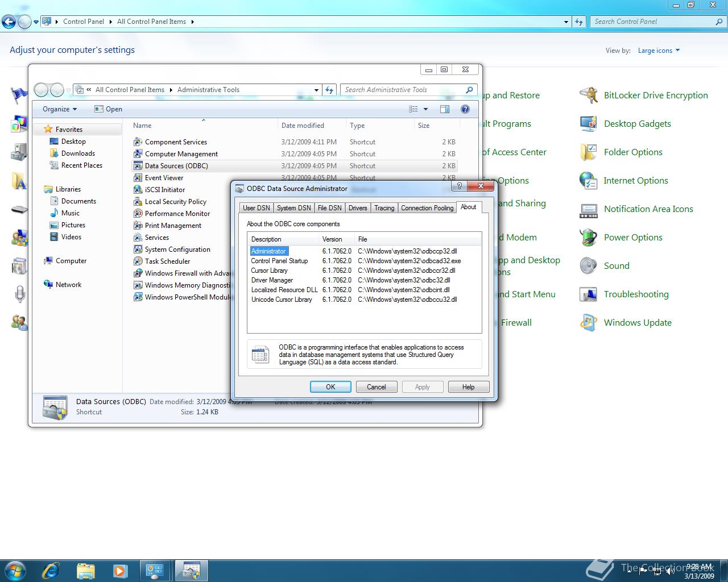Switch to the User DSN tab

[257, 208]
